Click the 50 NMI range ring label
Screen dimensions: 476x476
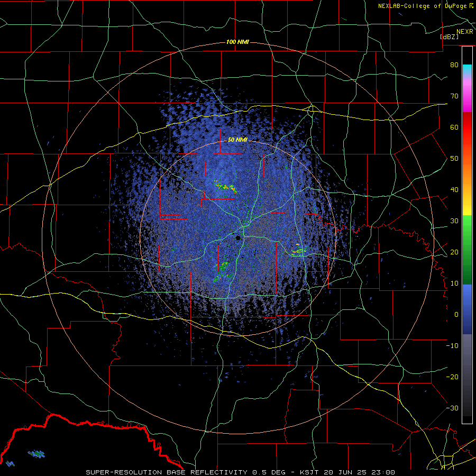pos(237,140)
